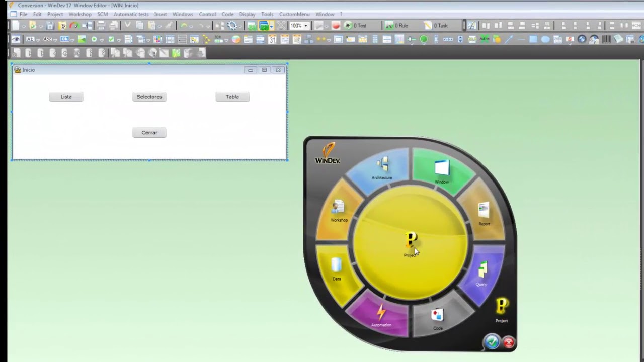Open the File menu
This screenshot has height=362, width=644.
pyautogui.click(x=23, y=14)
